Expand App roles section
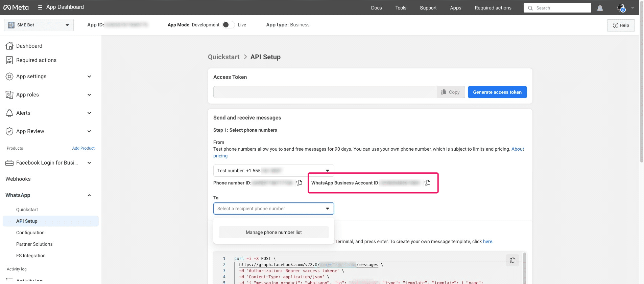This screenshot has height=284, width=644. [89, 95]
